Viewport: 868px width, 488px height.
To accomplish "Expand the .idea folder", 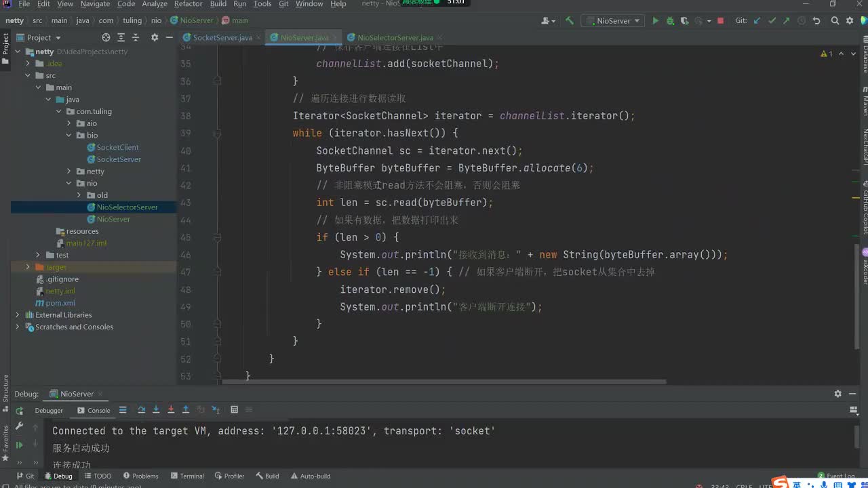I will coord(28,64).
